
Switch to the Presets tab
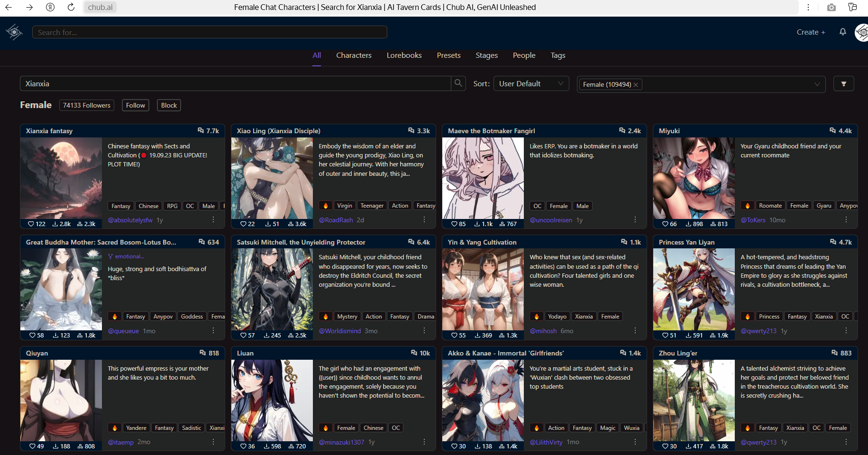pos(448,55)
